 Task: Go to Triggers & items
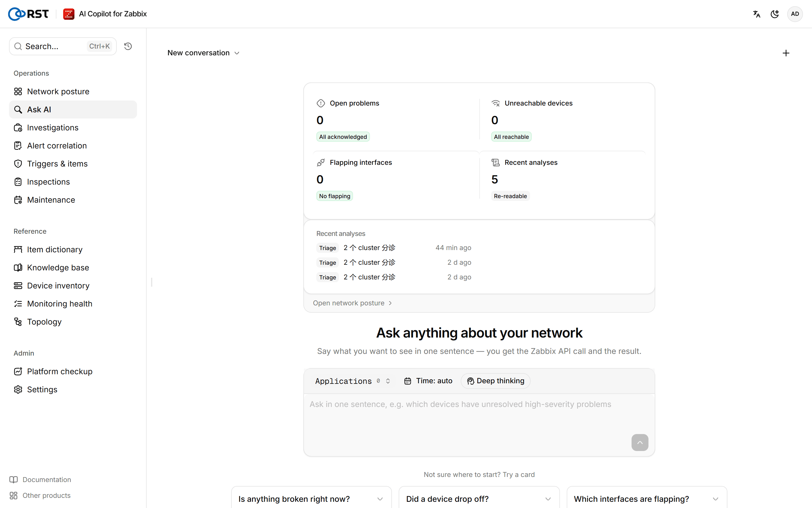click(73, 164)
